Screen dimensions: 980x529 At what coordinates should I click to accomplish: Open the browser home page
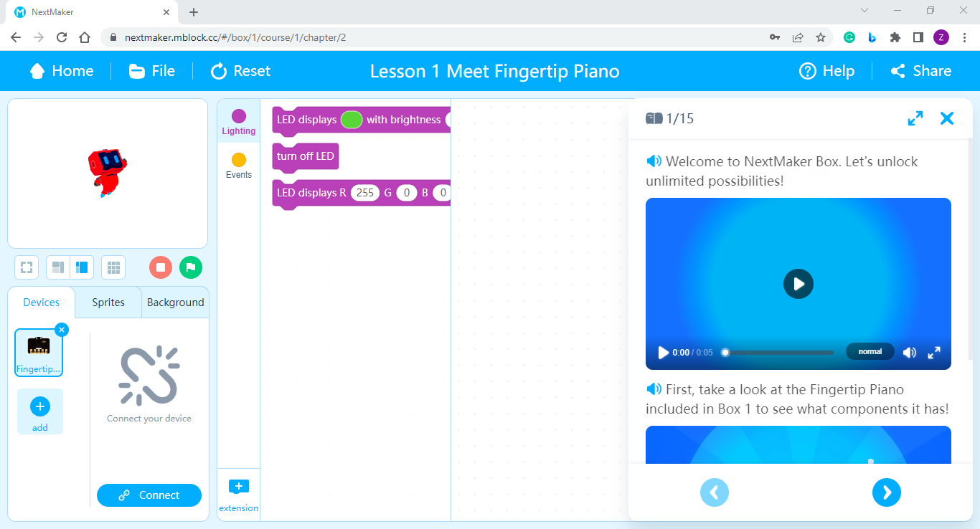(85, 37)
